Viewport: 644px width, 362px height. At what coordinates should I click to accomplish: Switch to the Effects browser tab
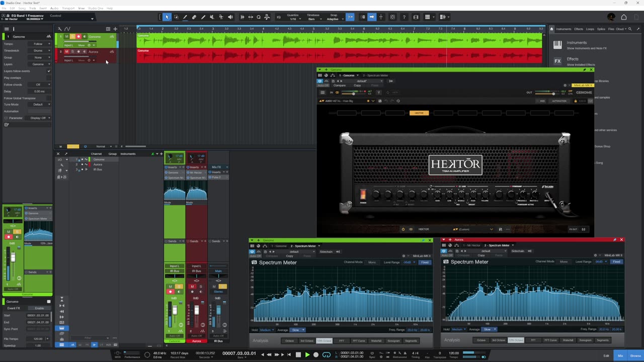pyautogui.click(x=579, y=29)
